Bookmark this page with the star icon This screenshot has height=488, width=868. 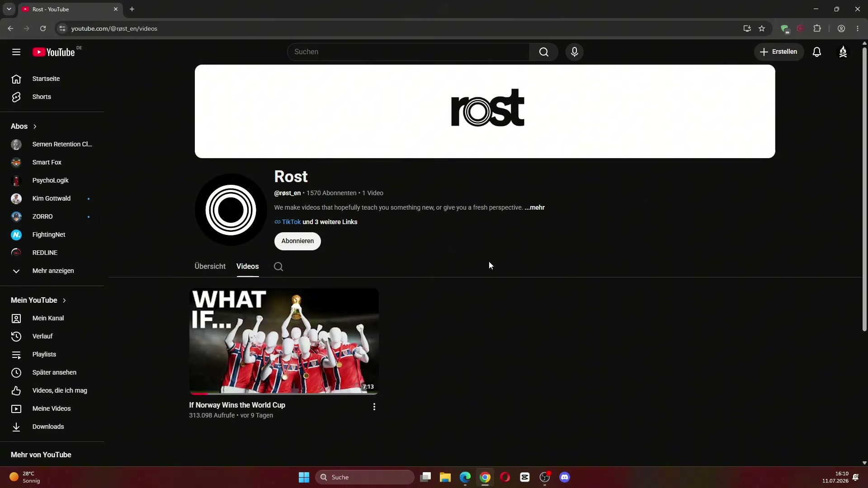click(x=762, y=28)
